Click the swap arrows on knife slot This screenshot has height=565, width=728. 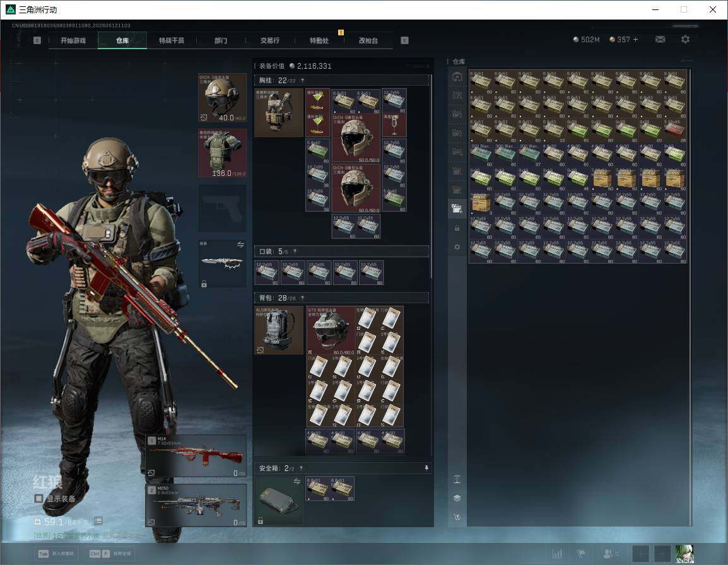240,245
